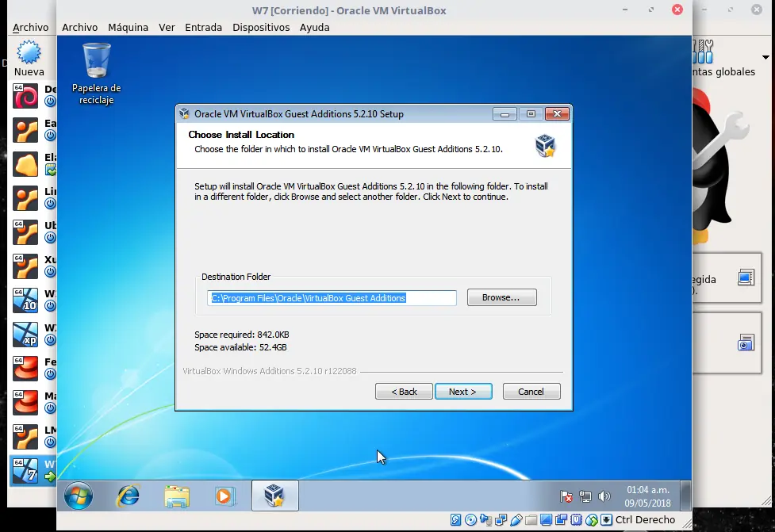775x532 pixels.
Task: Cancel the Guest Additions setup
Action: point(531,391)
